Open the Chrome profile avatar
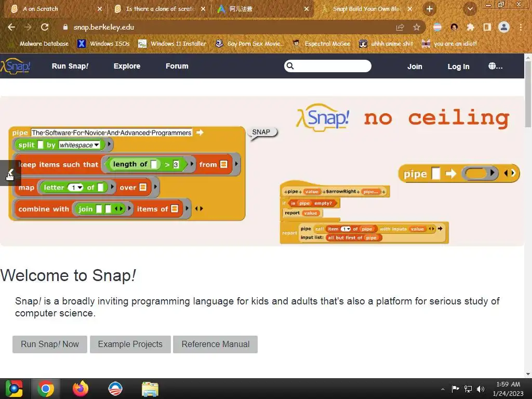 click(504, 27)
